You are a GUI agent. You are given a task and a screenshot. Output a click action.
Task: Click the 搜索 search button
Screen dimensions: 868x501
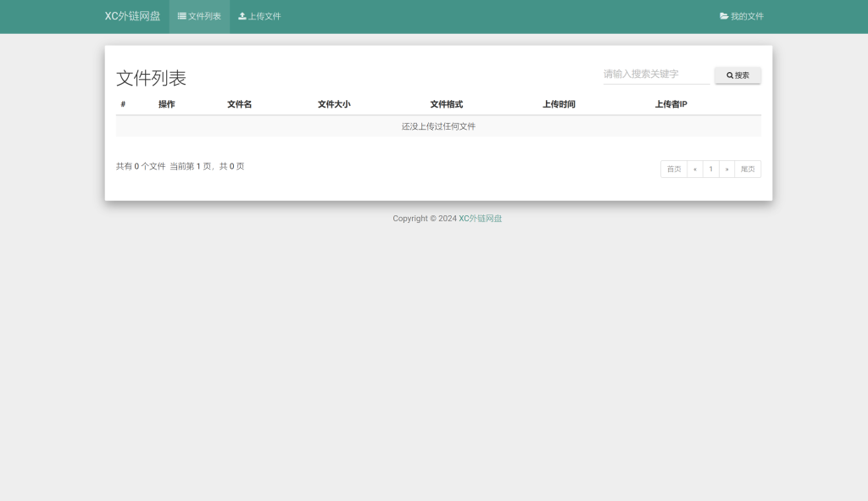coord(737,75)
